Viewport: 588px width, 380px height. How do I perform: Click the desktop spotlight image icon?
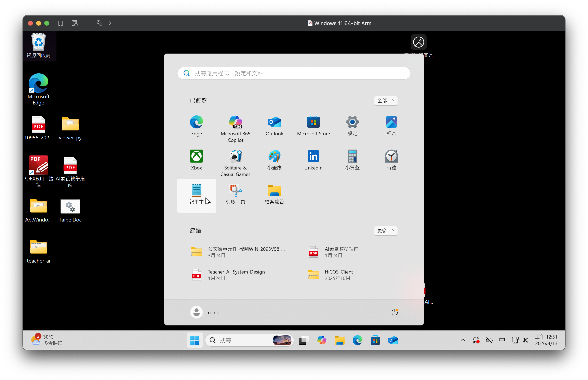point(418,42)
